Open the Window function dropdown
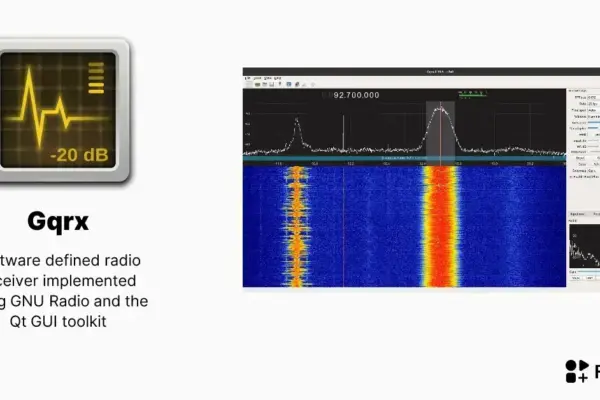 593,116
